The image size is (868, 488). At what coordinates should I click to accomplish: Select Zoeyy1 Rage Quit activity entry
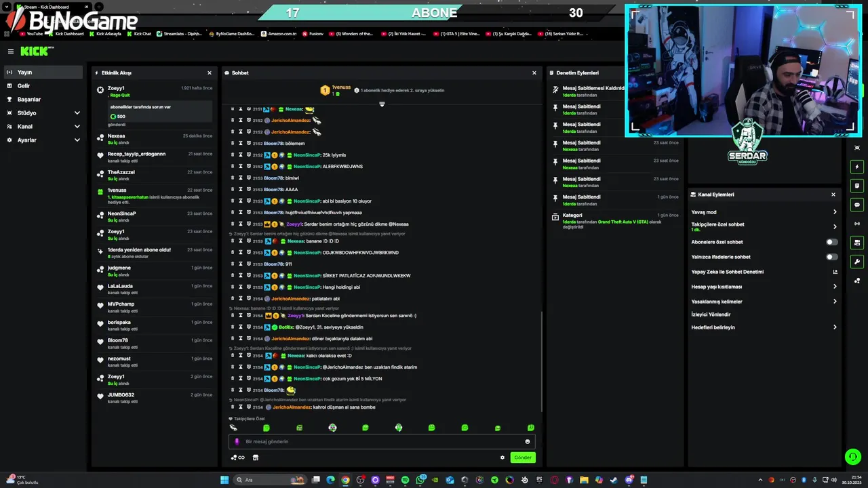point(155,106)
